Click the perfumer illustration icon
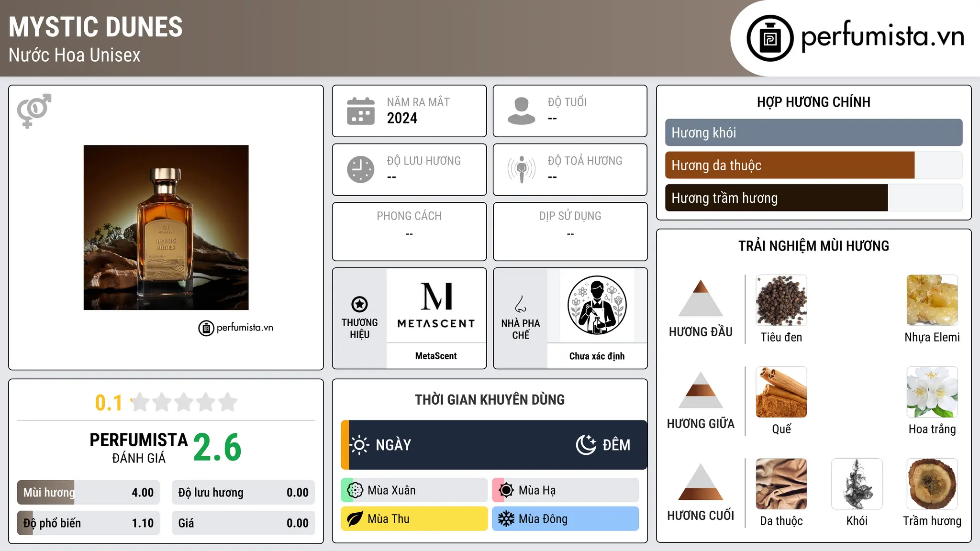The height and width of the screenshot is (551, 980). point(597,305)
